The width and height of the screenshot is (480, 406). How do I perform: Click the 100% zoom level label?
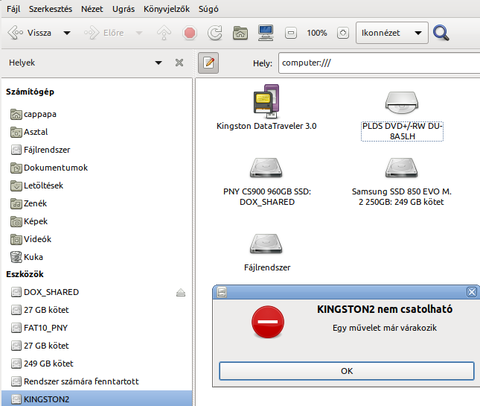click(x=317, y=33)
